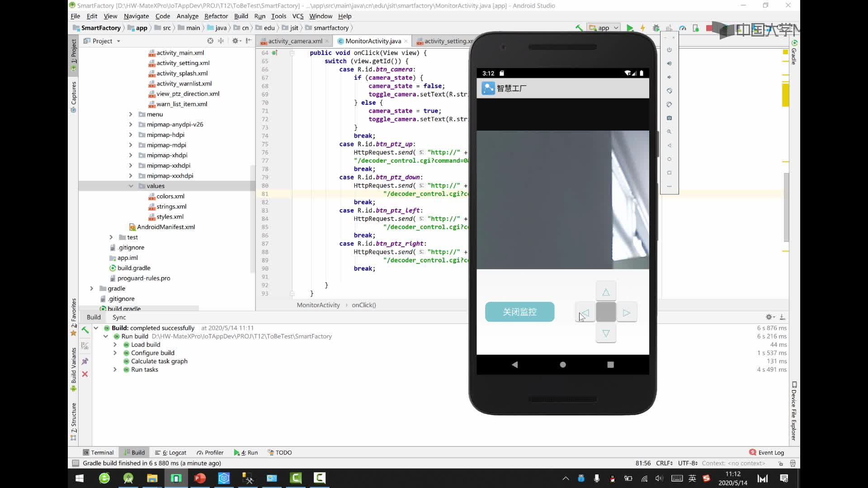The width and height of the screenshot is (868, 488).
Task: Collapse the values folder
Action: pos(131,186)
